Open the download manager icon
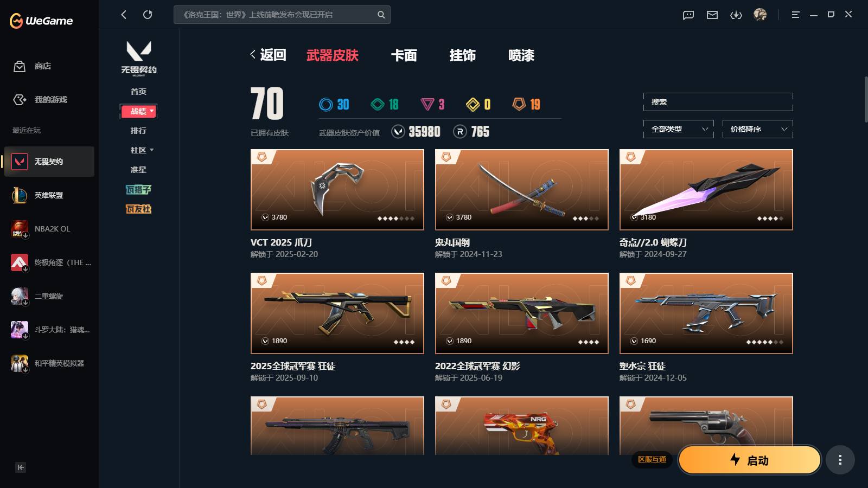This screenshot has width=868, height=488. (x=736, y=15)
